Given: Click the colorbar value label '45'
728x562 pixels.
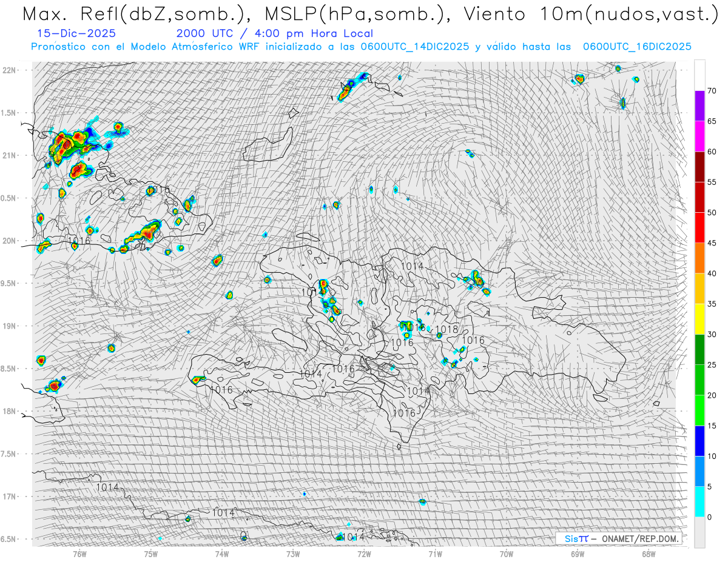Looking at the screenshot, I should click(x=712, y=243).
